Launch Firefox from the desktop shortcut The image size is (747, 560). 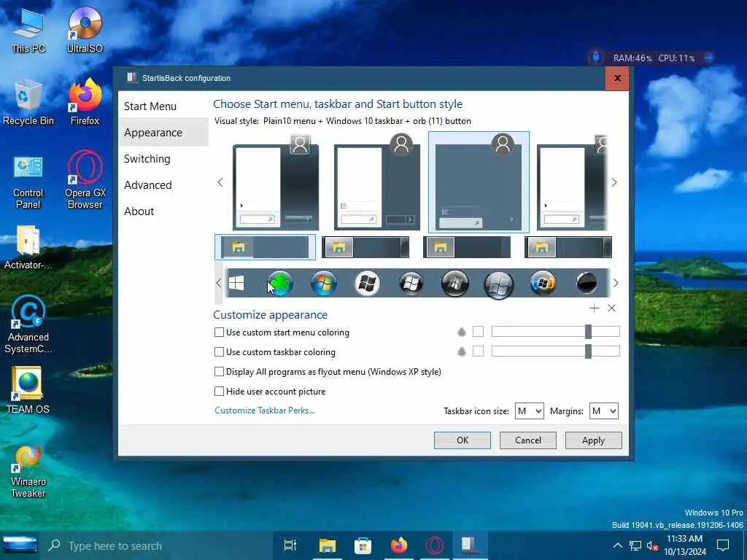85,102
